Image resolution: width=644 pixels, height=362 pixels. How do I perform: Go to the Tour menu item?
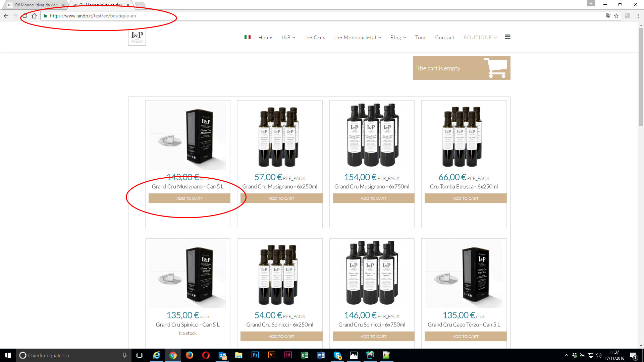[420, 38]
